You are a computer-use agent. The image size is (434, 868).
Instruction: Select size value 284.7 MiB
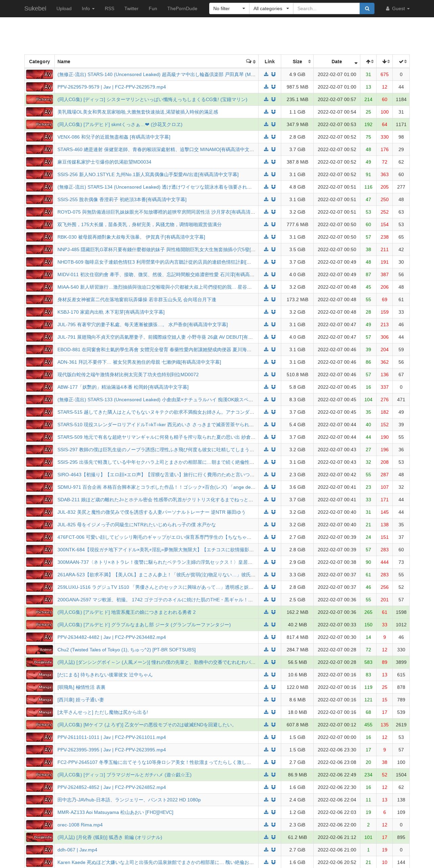pos(297,650)
